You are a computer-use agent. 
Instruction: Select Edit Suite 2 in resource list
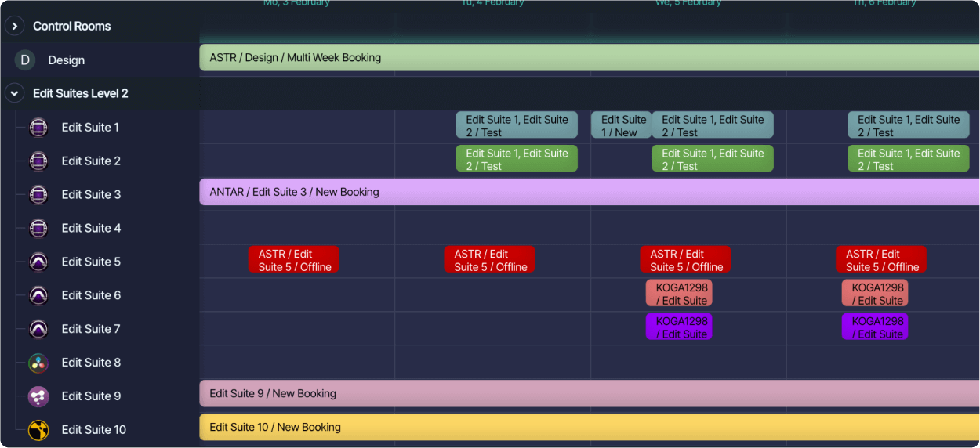(92, 161)
